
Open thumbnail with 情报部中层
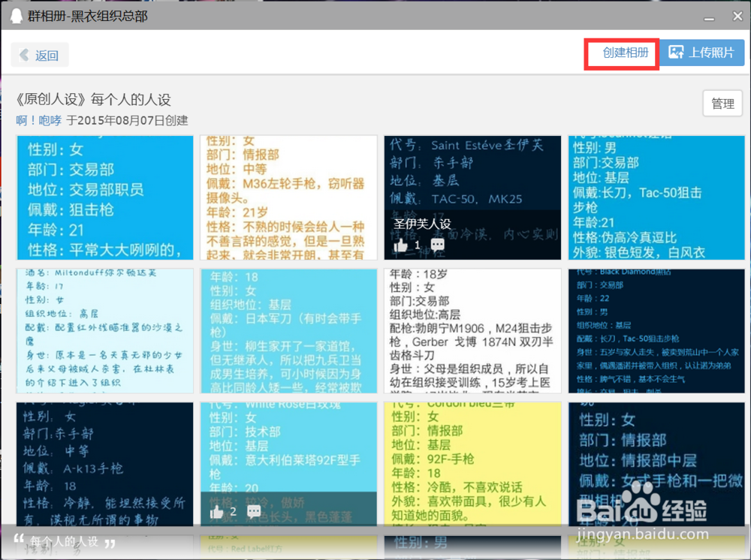(656, 464)
